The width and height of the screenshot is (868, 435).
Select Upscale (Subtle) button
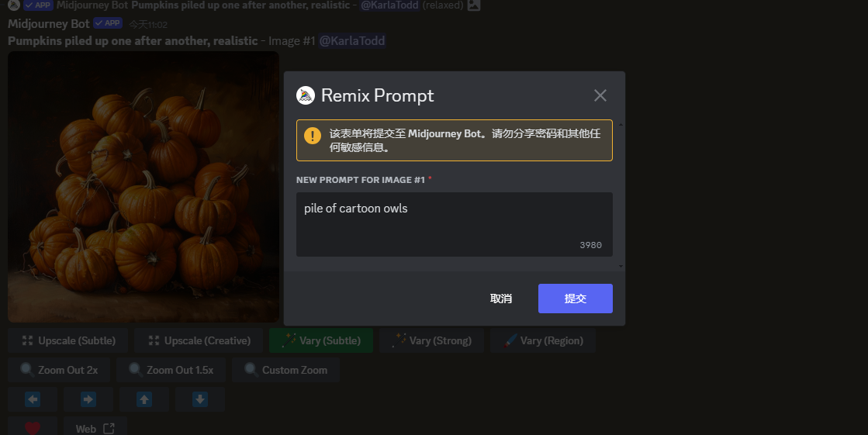tap(68, 340)
